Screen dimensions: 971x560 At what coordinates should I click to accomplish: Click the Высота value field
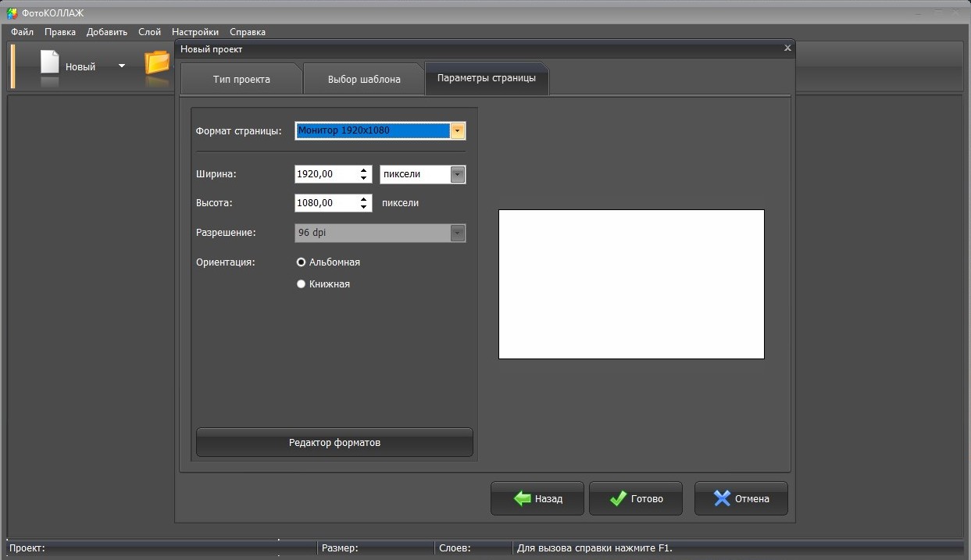pyautogui.click(x=326, y=203)
